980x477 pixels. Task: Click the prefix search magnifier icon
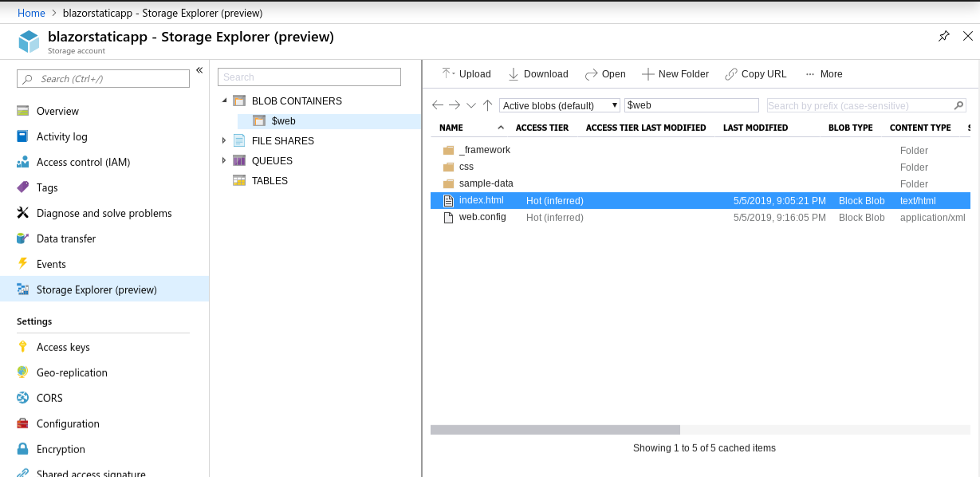click(959, 105)
